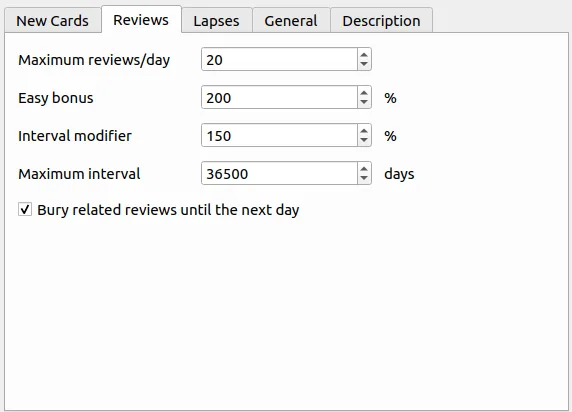Switch to the New Cards tab
The image size is (572, 412).
pos(53,20)
